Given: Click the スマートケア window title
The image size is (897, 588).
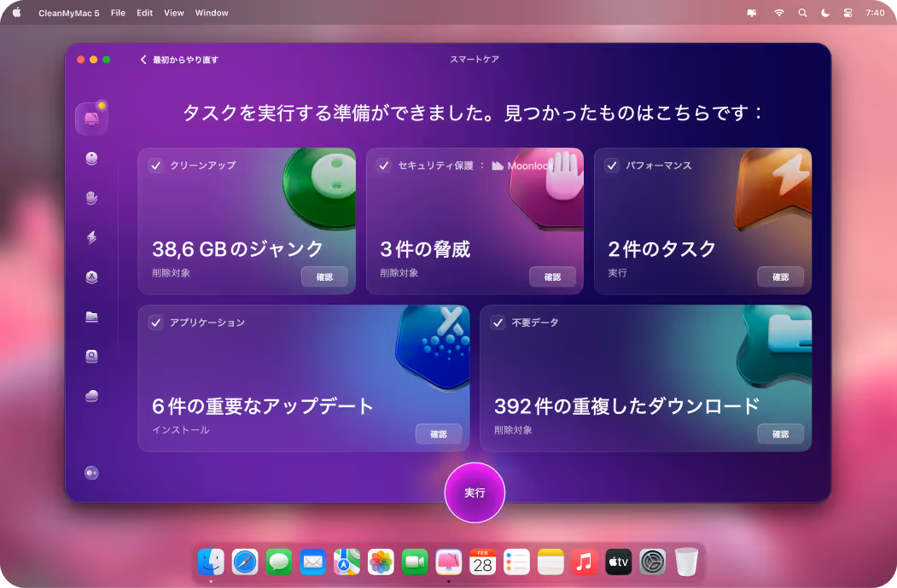Looking at the screenshot, I should click(475, 59).
